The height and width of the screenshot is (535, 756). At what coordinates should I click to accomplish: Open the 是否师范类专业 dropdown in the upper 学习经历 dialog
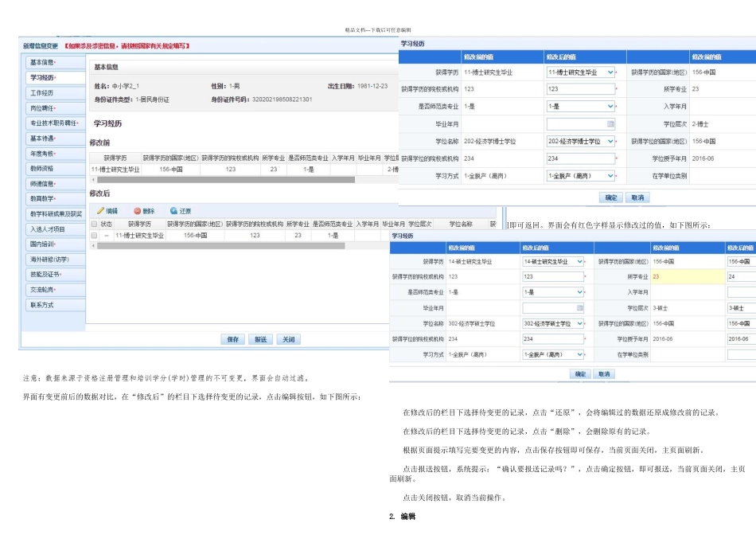tap(610, 106)
